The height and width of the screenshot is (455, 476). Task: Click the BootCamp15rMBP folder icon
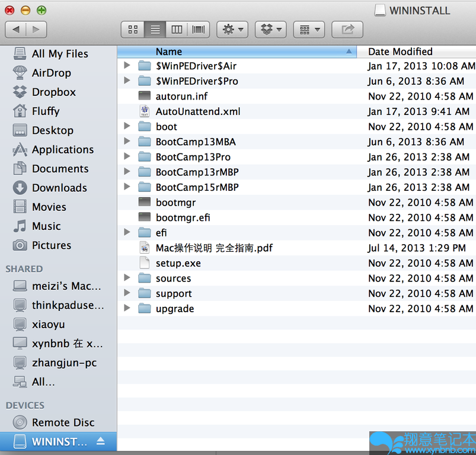point(145,187)
